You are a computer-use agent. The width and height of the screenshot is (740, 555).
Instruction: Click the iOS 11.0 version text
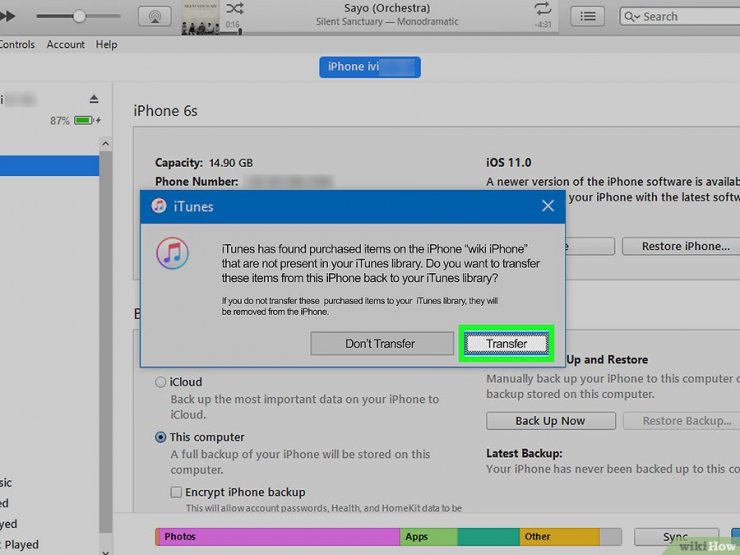pos(509,163)
